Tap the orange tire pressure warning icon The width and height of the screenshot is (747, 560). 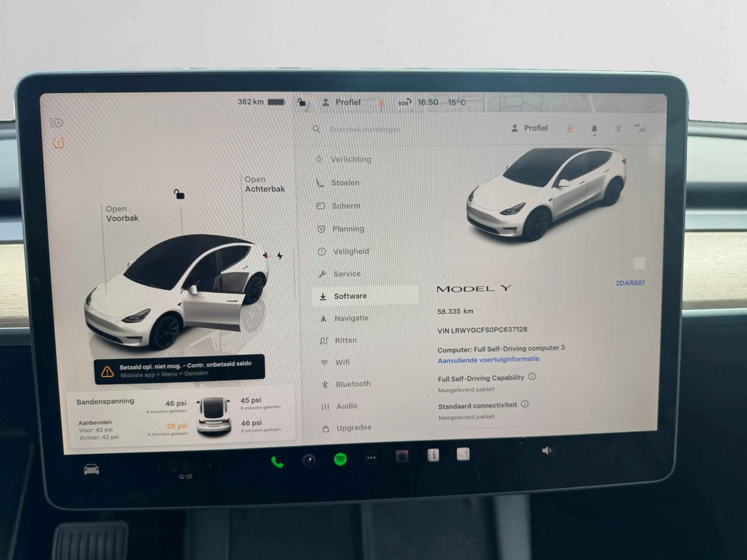click(58, 143)
